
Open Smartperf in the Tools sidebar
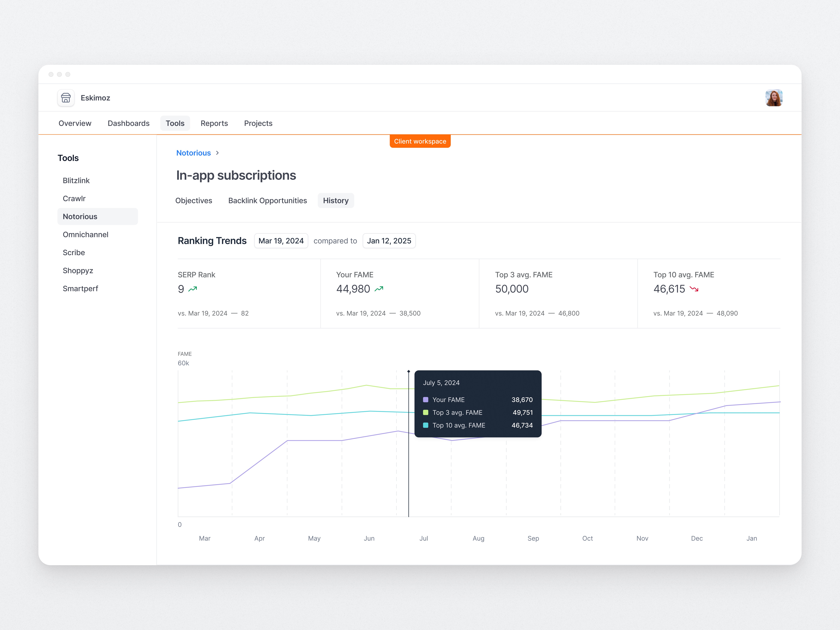[98, 289]
